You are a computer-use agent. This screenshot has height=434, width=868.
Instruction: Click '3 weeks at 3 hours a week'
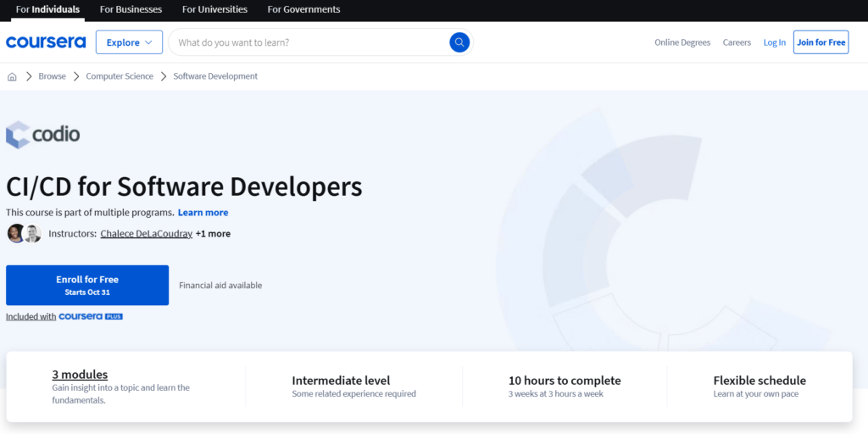point(556,394)
